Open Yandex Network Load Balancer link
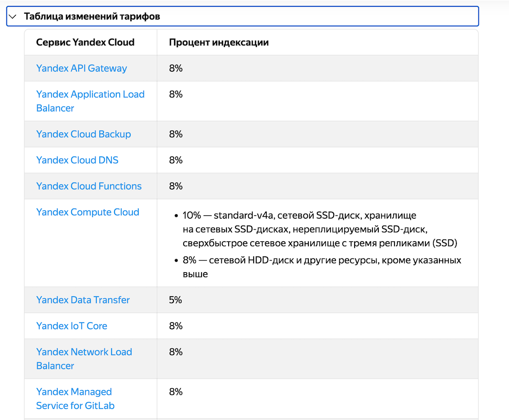509x420 pixels. click(84, 359)
